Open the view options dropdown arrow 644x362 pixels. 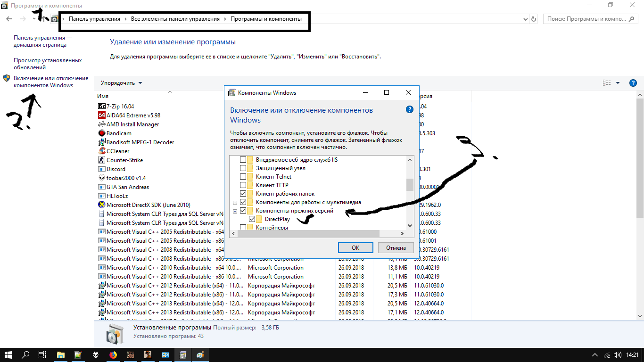click(x=618, y=83)
